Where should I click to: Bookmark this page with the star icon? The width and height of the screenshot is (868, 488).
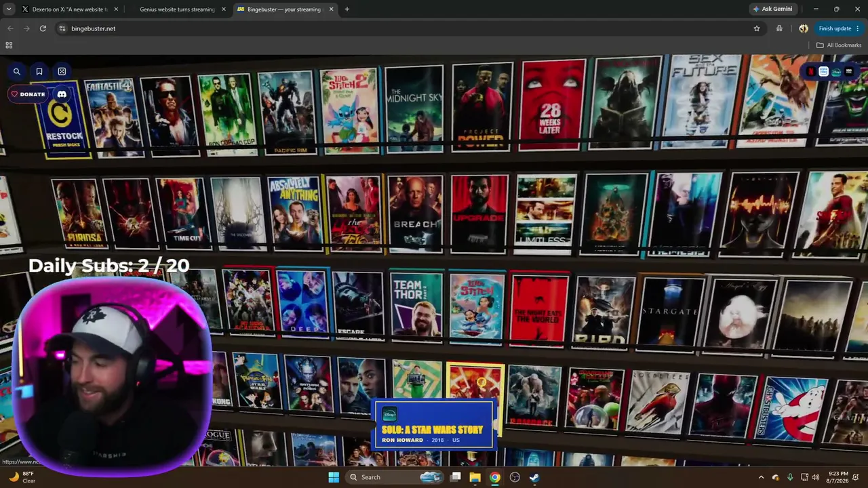[x=757, y=28]
